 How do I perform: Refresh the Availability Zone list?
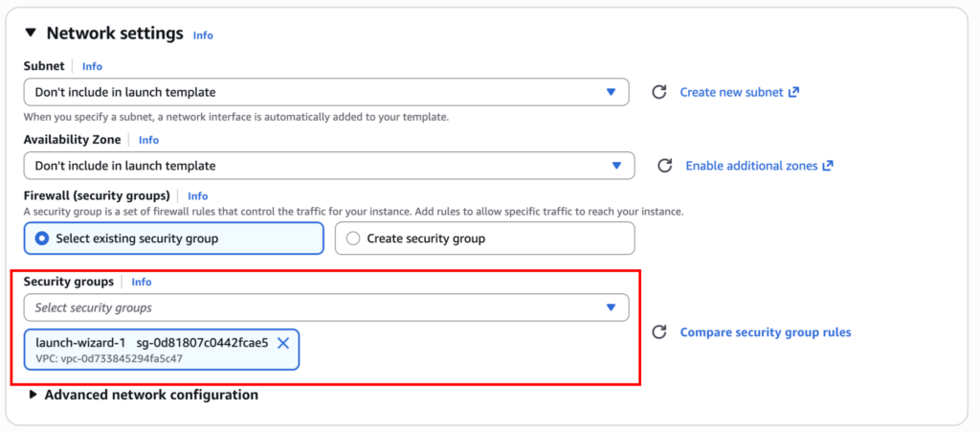(x=664, y=166)
